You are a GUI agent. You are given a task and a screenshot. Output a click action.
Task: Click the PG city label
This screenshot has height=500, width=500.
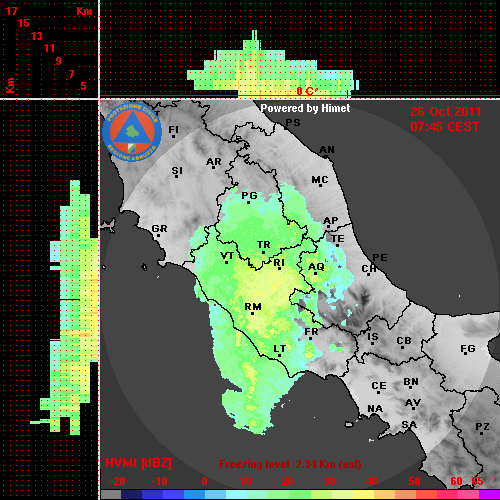pos(249,196)
